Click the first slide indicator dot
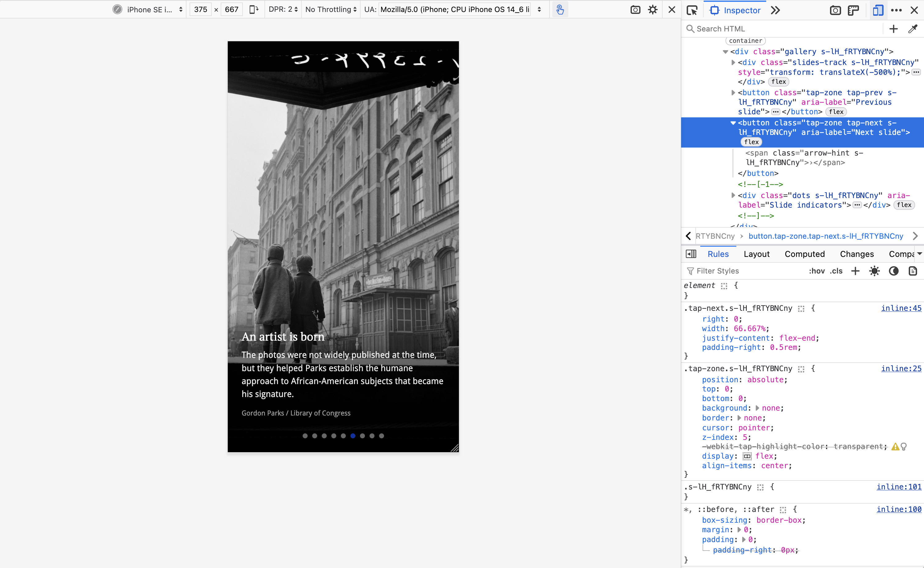This screenshot has width=924, height=568. (x=305, y=436)
